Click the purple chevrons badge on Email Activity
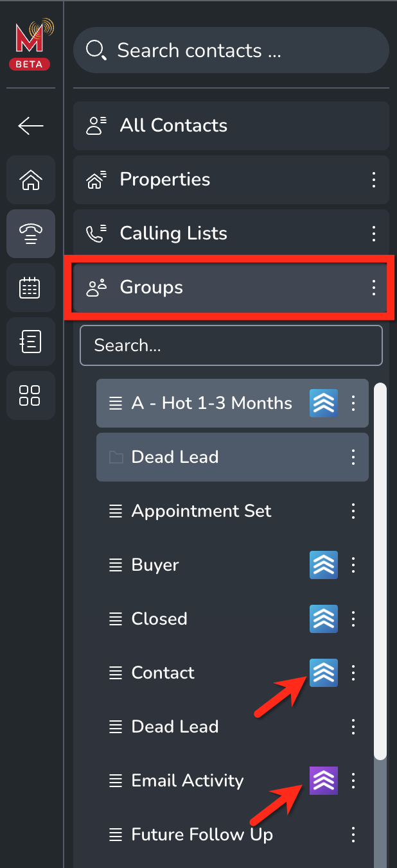Screen dimensions: 397x868 [x=324, y=781]
